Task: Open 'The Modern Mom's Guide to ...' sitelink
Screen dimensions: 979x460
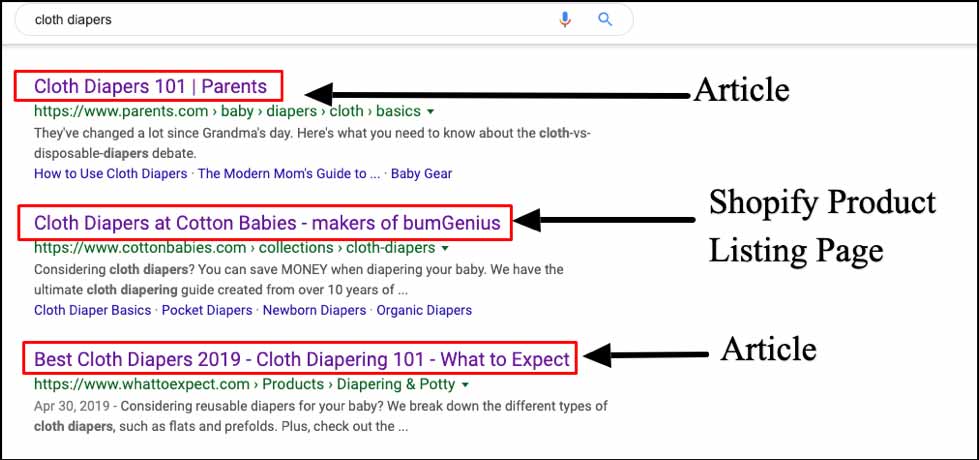Action: [x=289, y=173]
